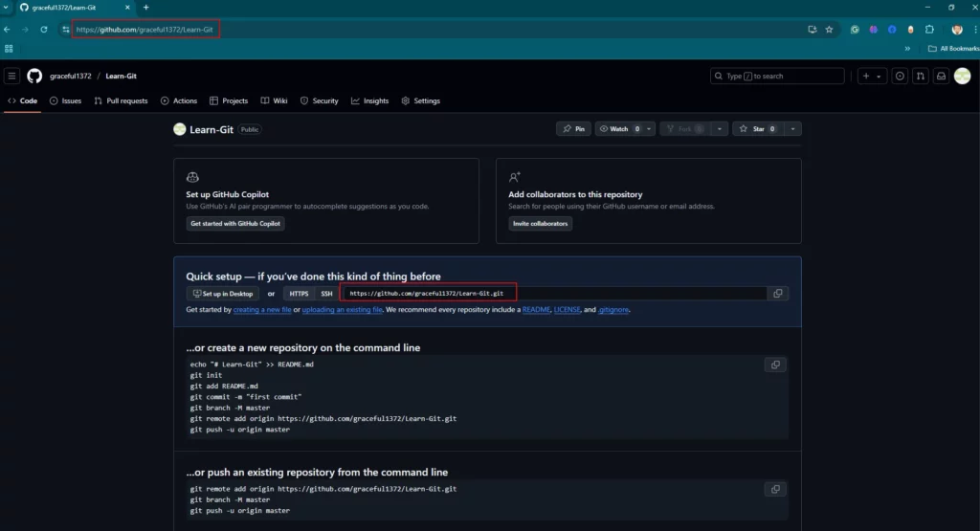Open pull requests icon in header
This screenshot has width=980, height=531.
[x=920, y=77]
